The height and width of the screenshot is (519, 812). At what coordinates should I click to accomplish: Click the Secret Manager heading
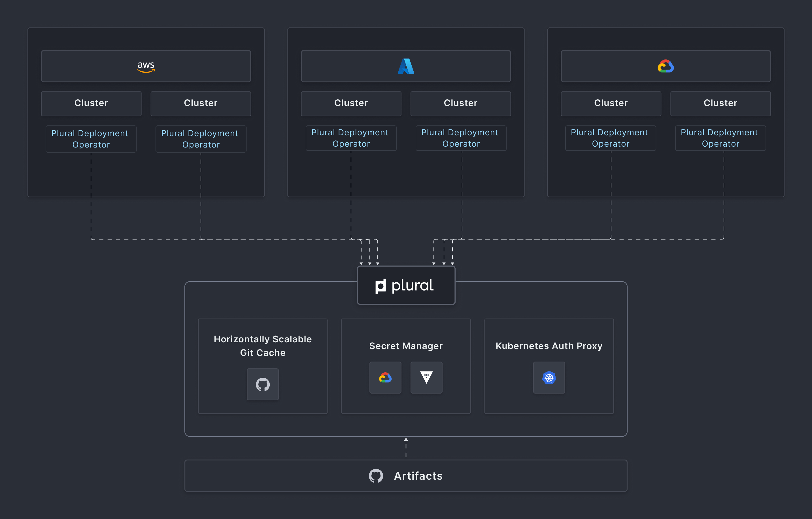406,346
